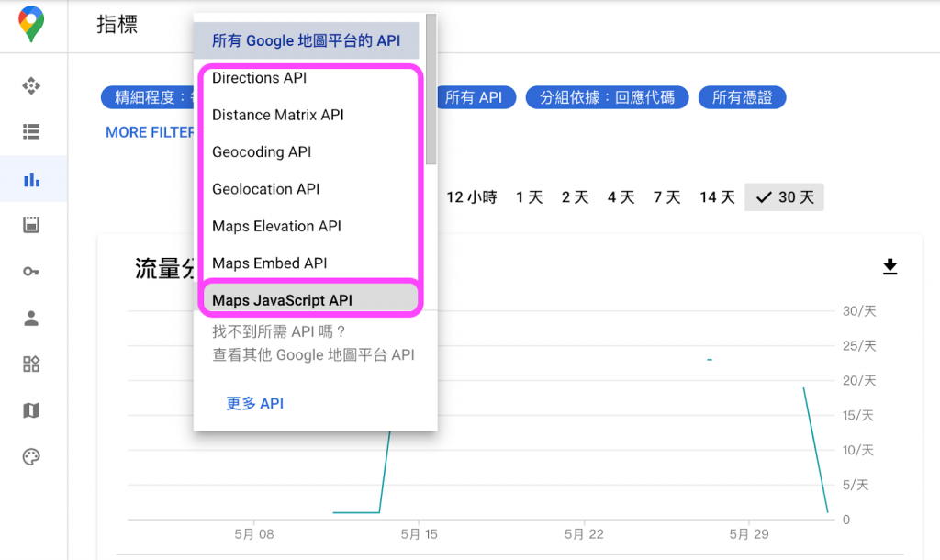Open the Google Maps Platform logo
The height and width of the screenshot is (560, 940).
point(31,24)
